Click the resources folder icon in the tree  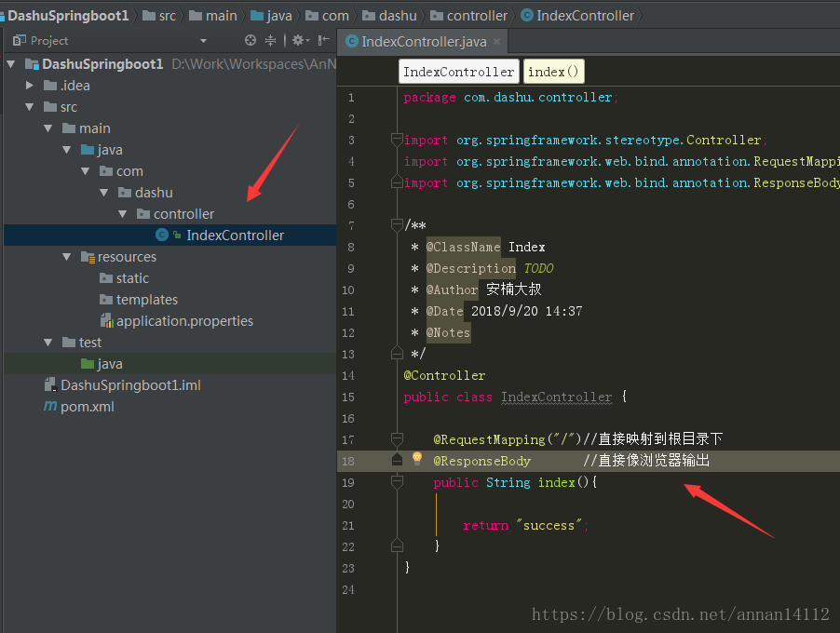88,257
